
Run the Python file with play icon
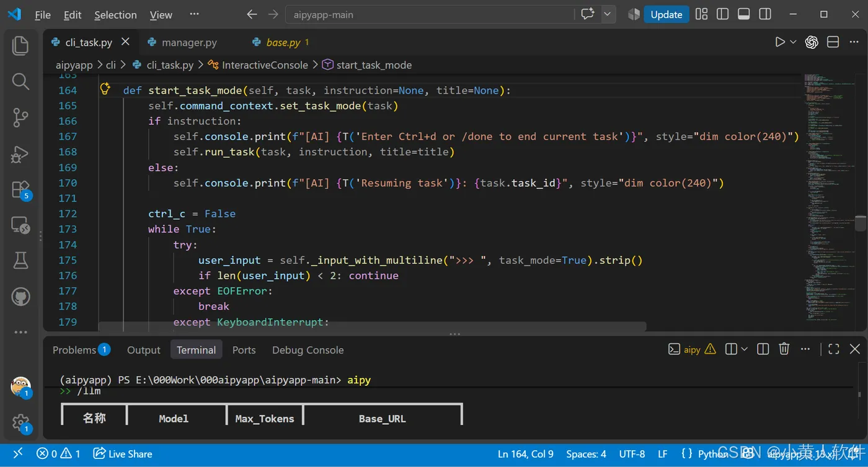[x=780, y=42]
